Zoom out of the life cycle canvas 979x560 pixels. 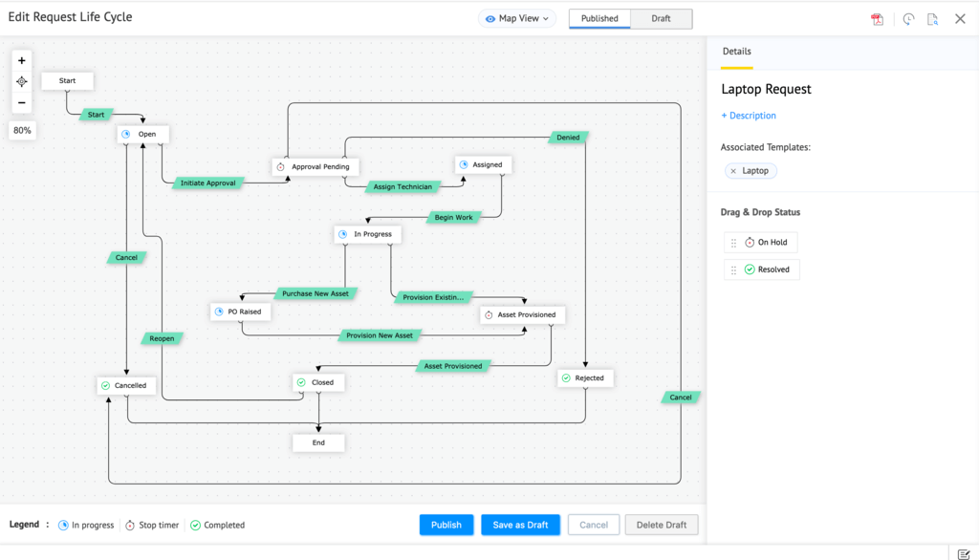[22, 103]
